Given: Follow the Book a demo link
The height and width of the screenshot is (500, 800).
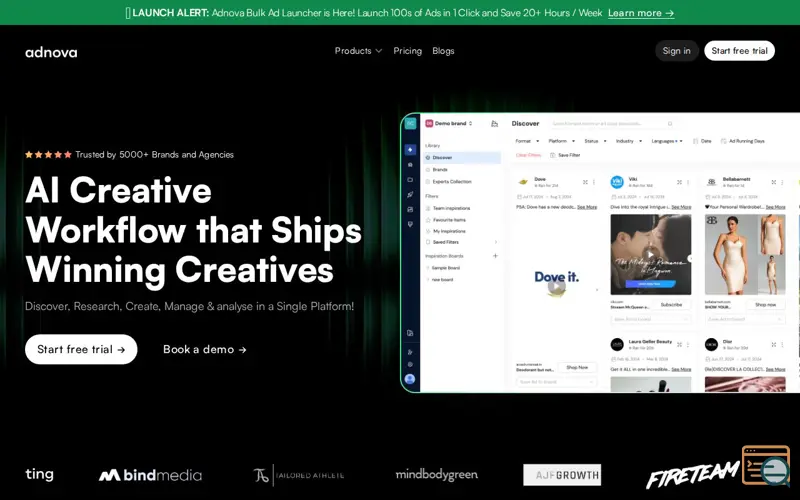Looking at the screenshot, I should 205,349.
